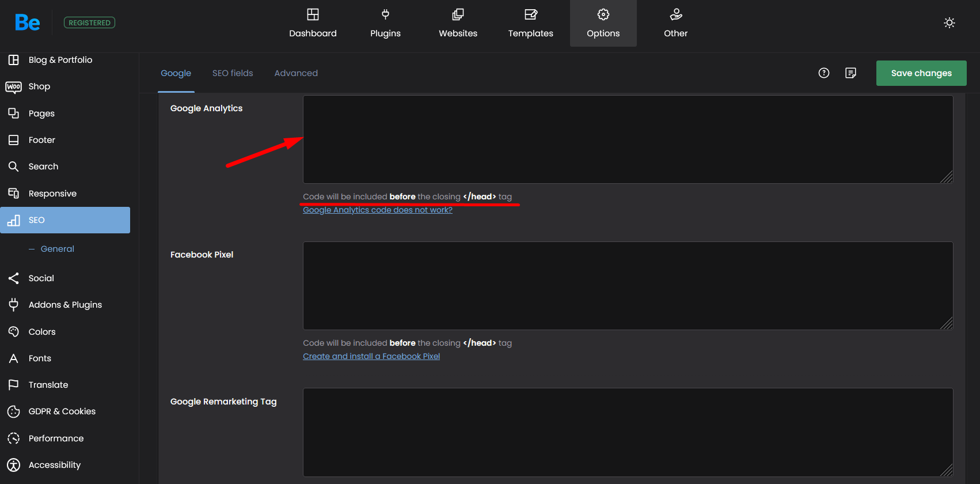Screen dimensions: 980x484
Task: Click the Be logo
Action: 28,22
